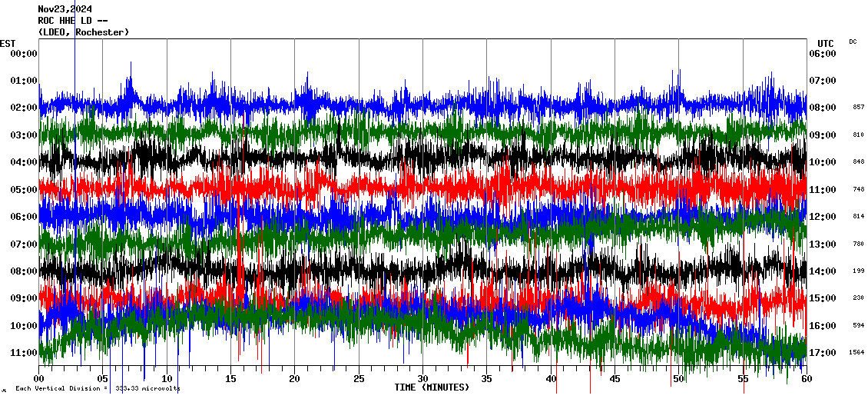
Task: Click the 04:00 EST row label
Action: pos(24,162)
